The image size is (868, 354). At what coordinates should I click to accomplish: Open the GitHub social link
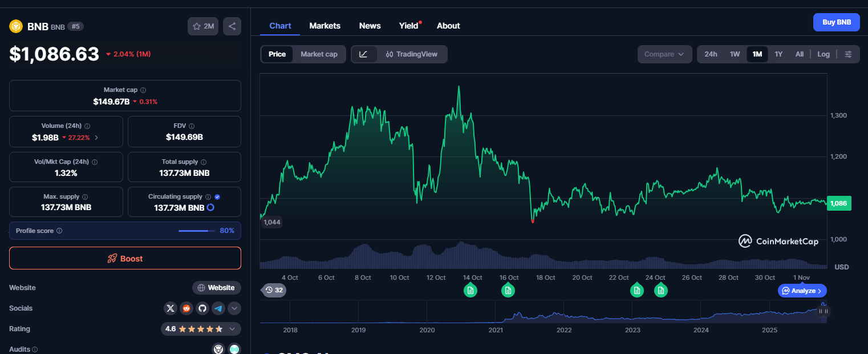pyautogui.click(x=202, y=309)
